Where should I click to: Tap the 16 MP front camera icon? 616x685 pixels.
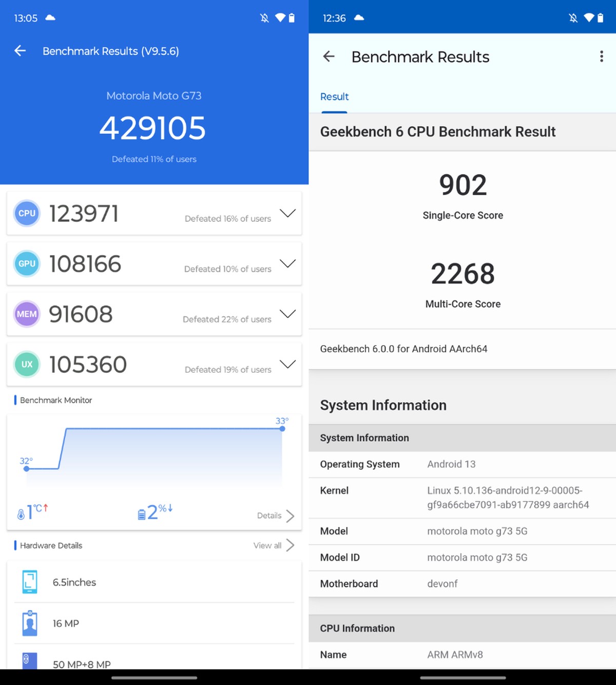click(30, 623)
